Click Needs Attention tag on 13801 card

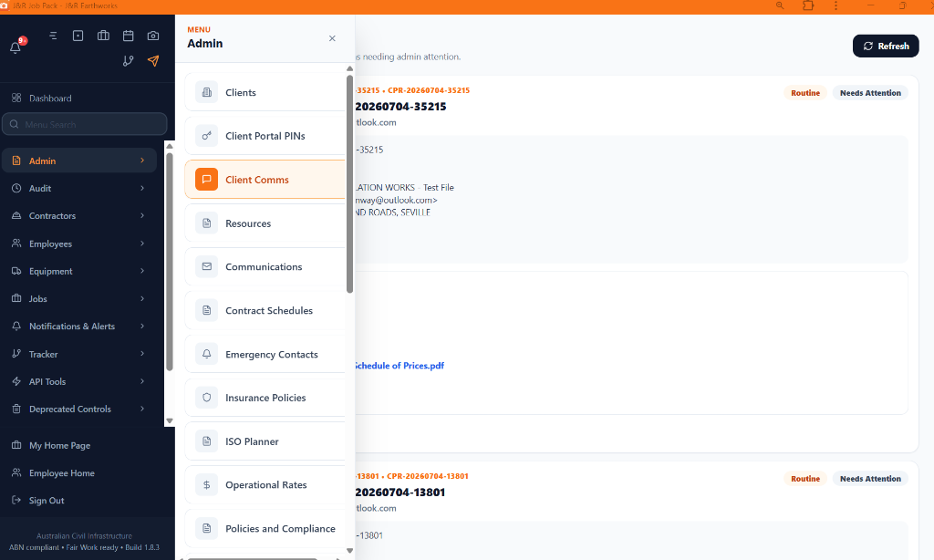point(870,479)
